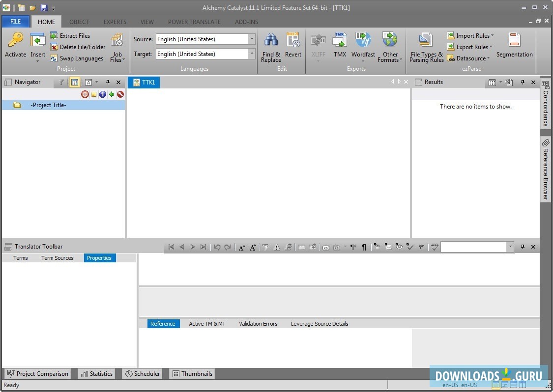Switch to the Leverage Source Details tab
Image resolution: width=553 pixels, height=392 pixels.
click(320, 324)
